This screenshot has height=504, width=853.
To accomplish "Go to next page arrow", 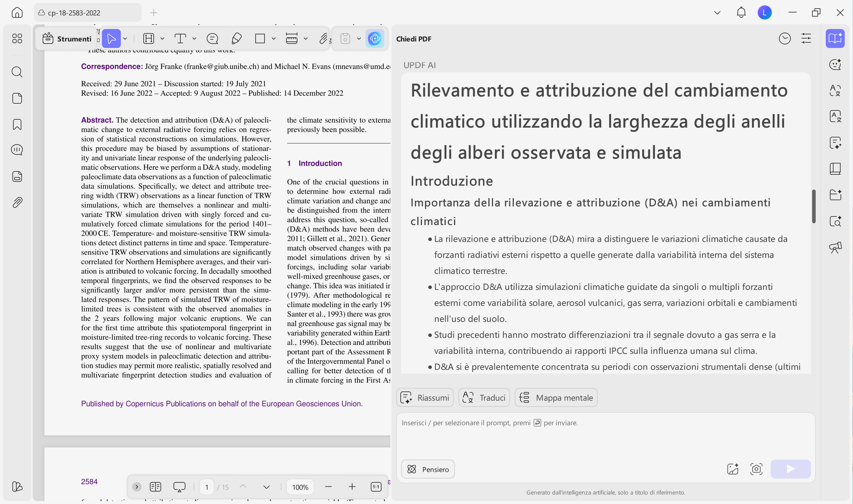I will [x=267, y=487].
